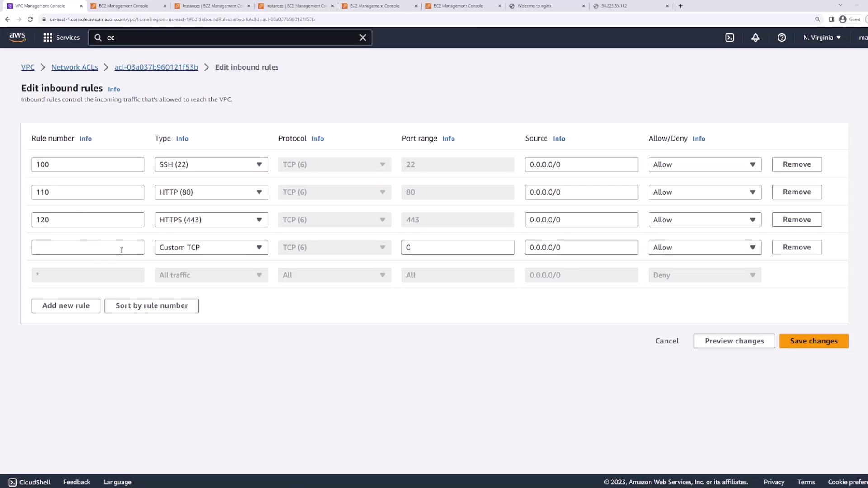Open the notifications bell

(x=755, y=38)
